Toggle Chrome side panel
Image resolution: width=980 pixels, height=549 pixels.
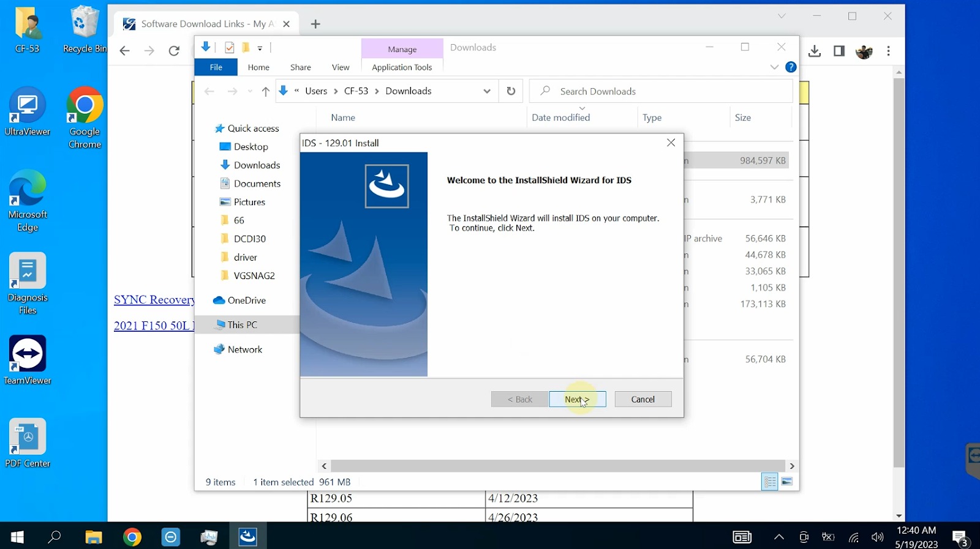pyautogui.click(x=839, y=51)
